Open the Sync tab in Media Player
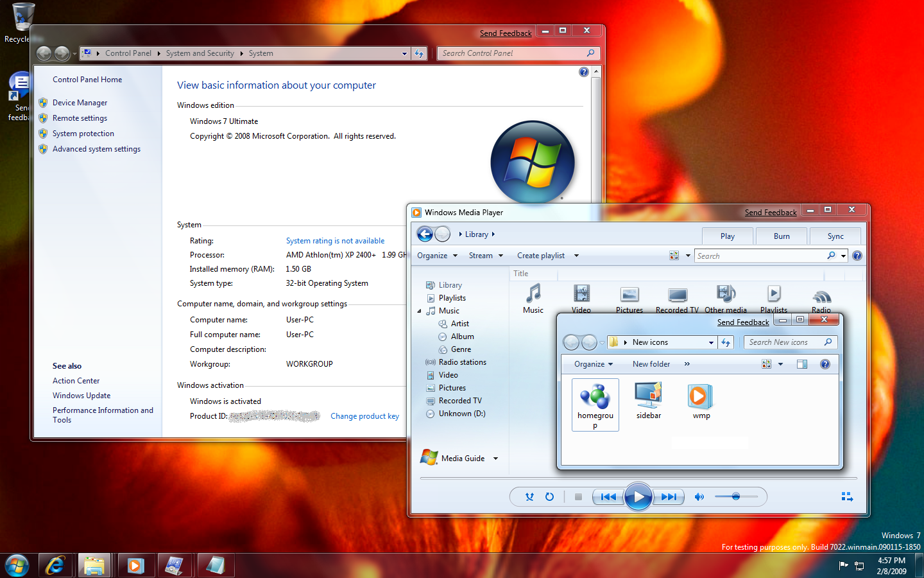Image resolution: width=924 pixels, height=578 pixels. pos(835,236)
